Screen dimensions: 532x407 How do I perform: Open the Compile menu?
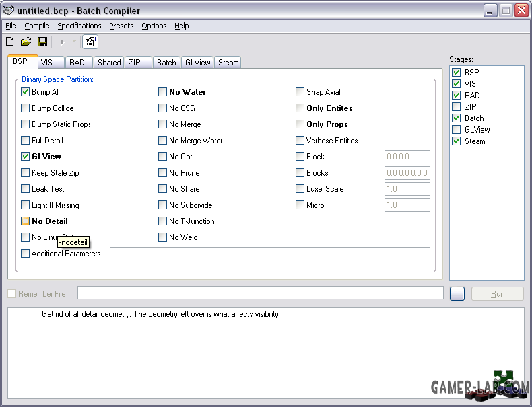[36, 26]
